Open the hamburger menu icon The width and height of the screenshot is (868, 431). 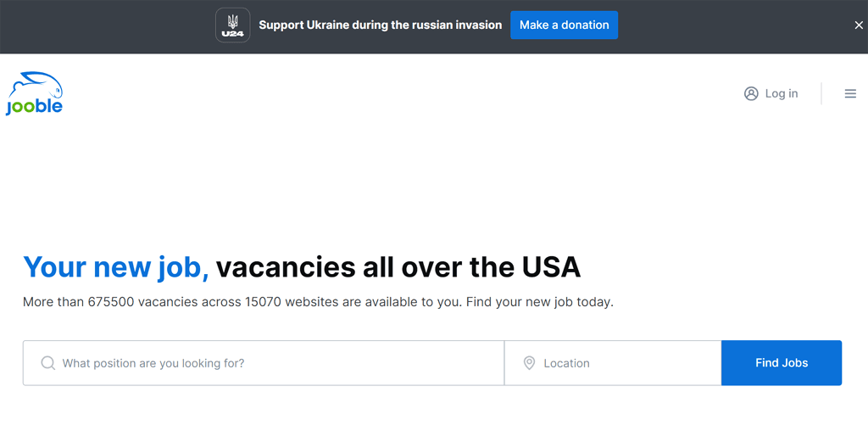(850, 93)
